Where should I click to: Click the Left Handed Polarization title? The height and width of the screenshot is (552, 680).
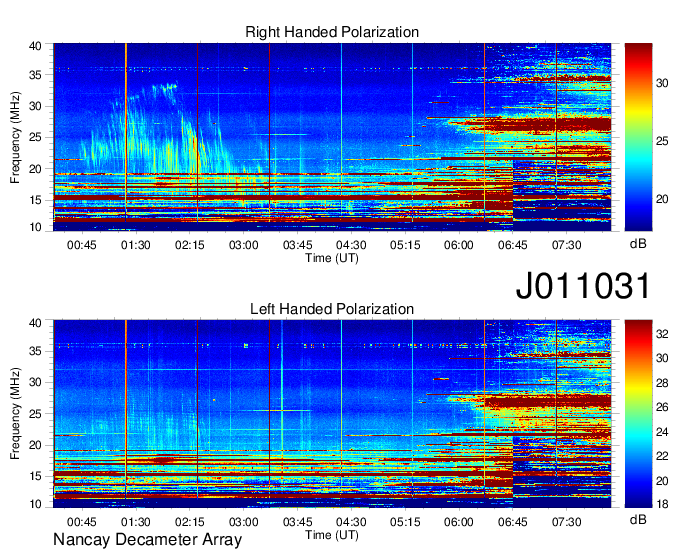point(332,309)
